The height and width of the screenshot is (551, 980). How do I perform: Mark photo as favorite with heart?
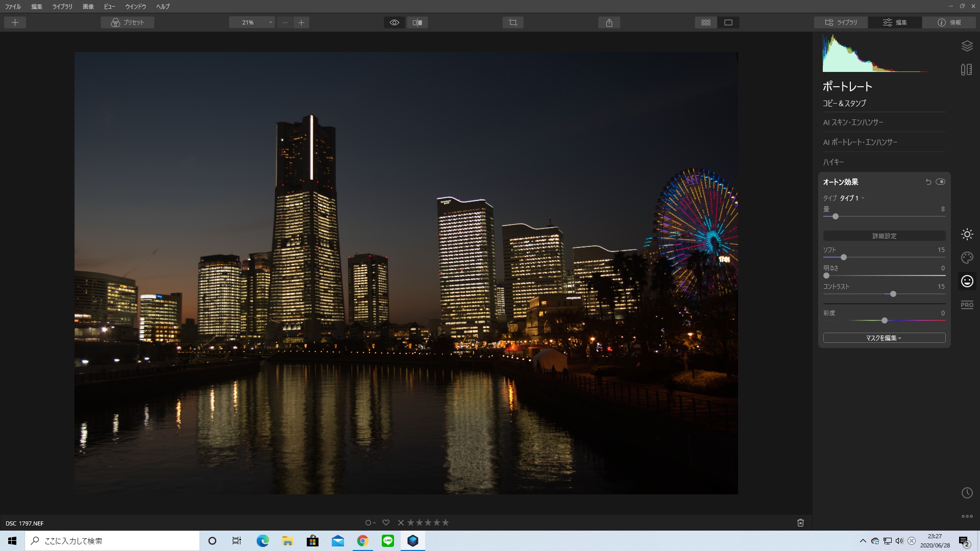[386, 522]
